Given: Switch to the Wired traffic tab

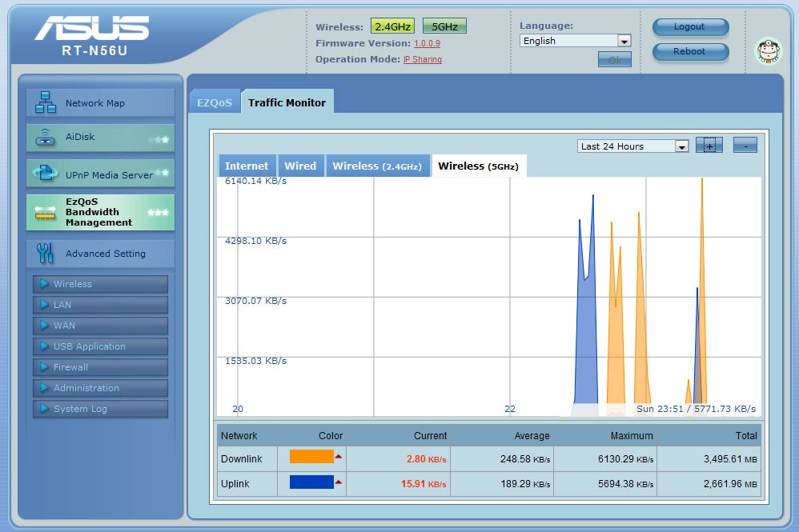Looking at the screenshot, I should [300, 166].
